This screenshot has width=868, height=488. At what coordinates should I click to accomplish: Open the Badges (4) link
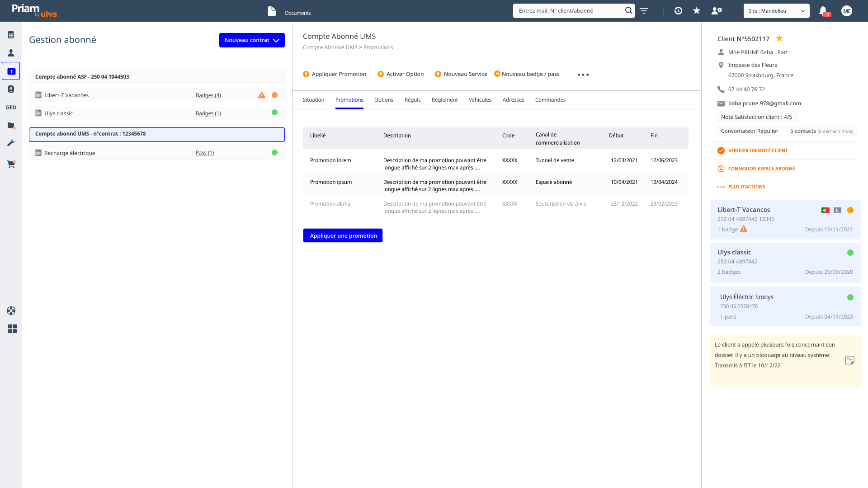click(x=208, y=95)
